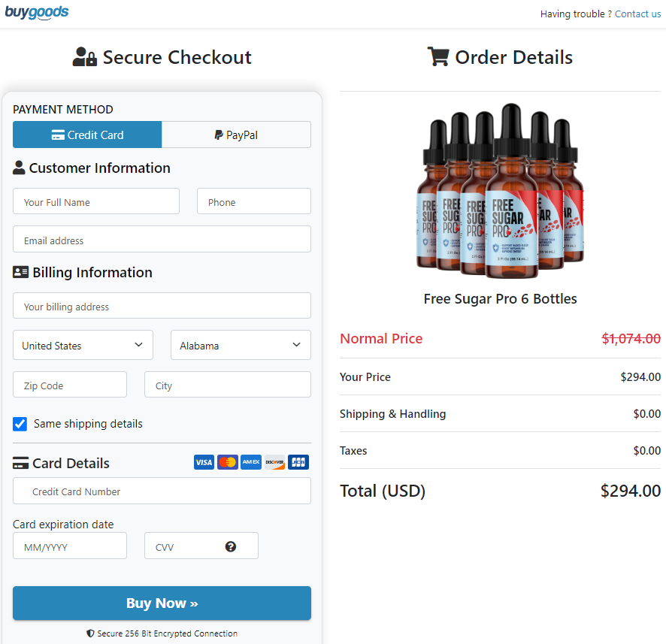Image resolution: width=666 pixels, height=644 pixels.
Task: Open the CVV help question mark
Action: point(231,546)
